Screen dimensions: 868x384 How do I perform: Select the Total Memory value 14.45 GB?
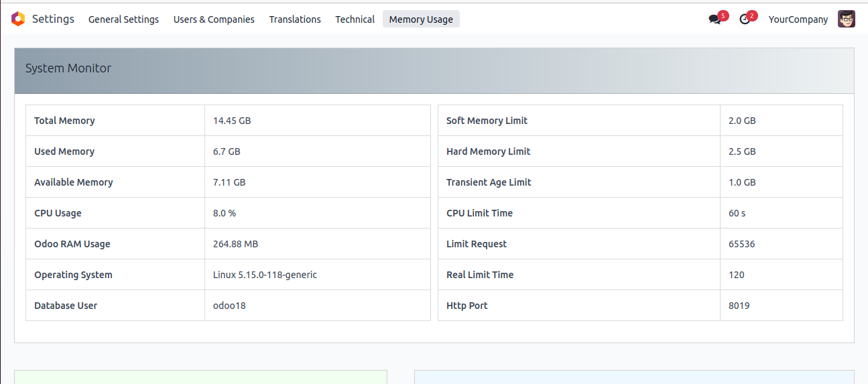coord(232,121)
